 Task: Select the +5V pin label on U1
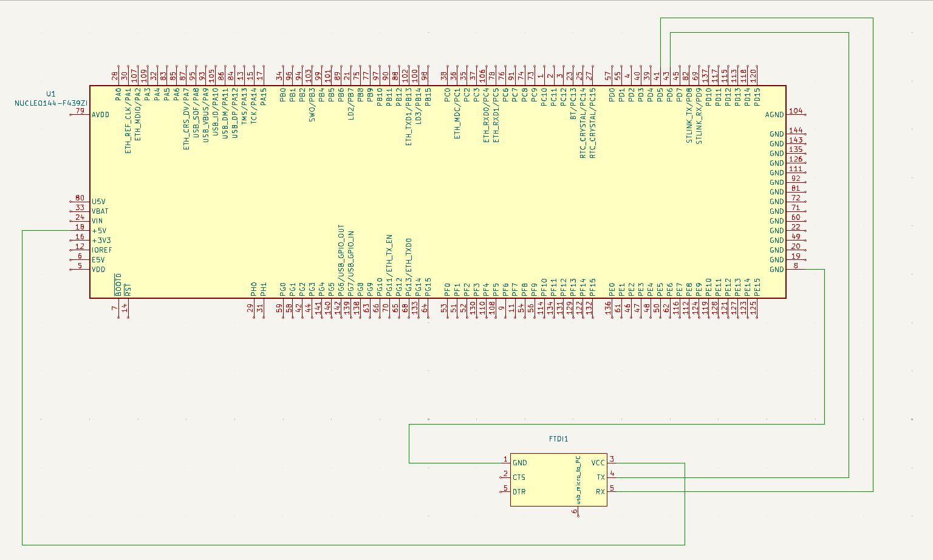(x=99, y=231)
